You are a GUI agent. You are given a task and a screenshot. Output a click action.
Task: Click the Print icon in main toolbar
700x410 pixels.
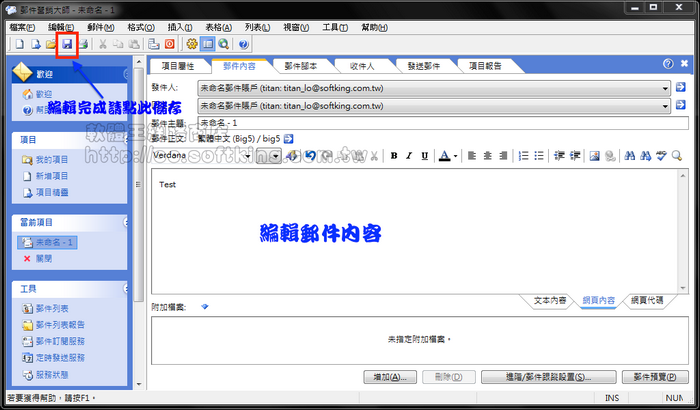(83, 45)
